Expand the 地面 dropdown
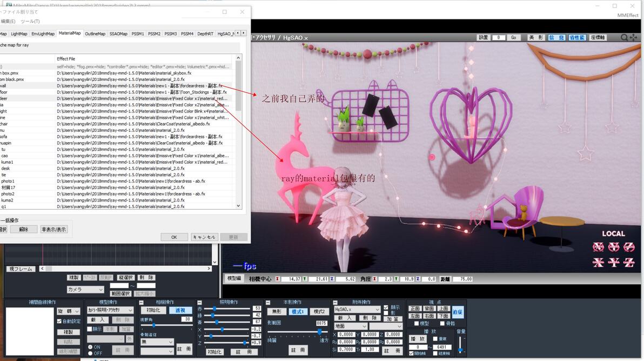Viewport: 644px width, 361px height. point(350,326)
